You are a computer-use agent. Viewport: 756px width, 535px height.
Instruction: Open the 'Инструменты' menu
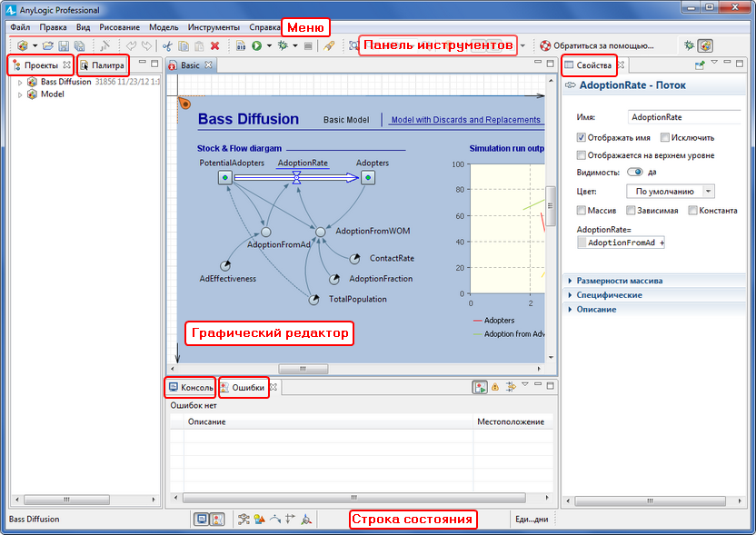(214, 27)
